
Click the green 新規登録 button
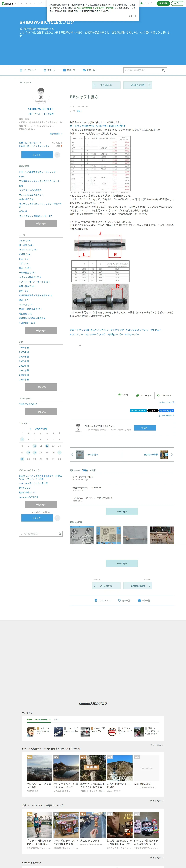[x=163, y=3]
